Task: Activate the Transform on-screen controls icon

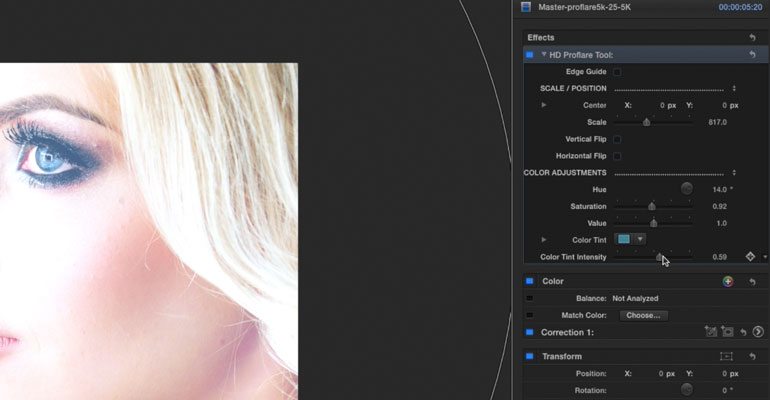Action: point(726,356)
